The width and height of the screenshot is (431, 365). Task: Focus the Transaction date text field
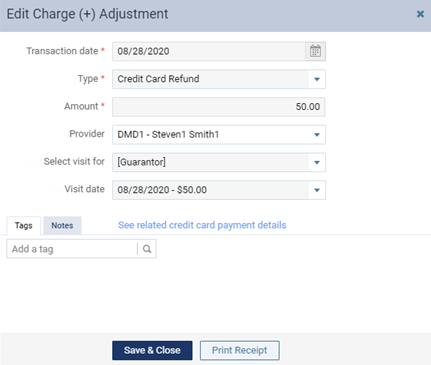tap(209, 51)
